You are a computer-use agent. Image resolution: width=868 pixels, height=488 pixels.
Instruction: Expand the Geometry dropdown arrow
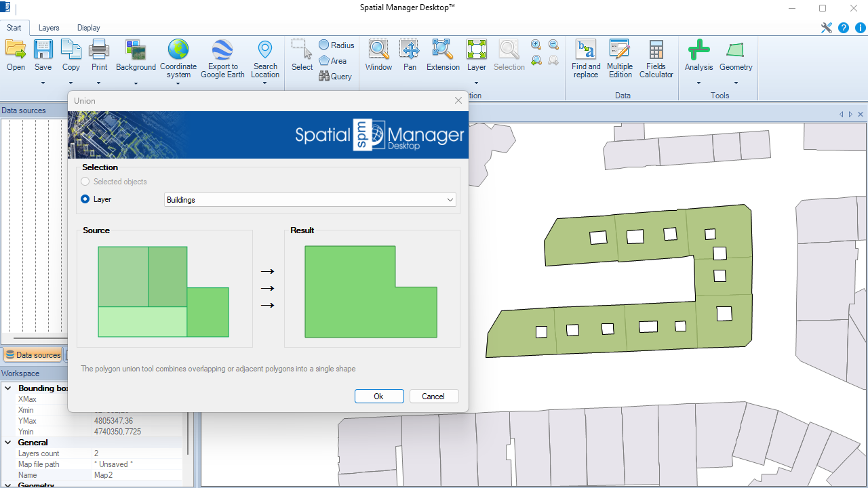click(x=736, y=83)
